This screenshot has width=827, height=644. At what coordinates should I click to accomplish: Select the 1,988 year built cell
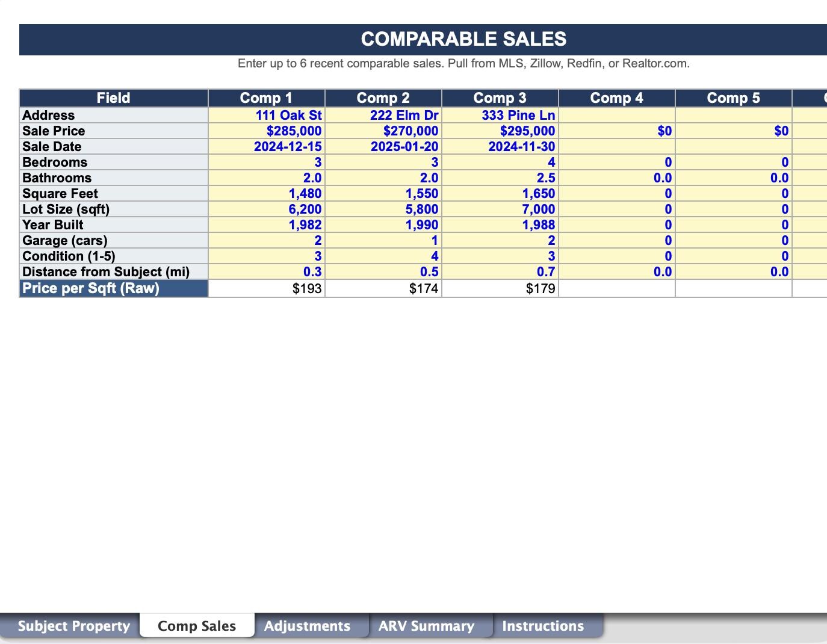[x=500, y=224]
